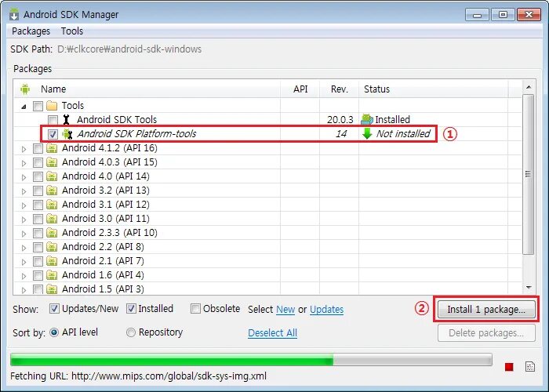Click the Android robot icon in the Name header
This screenshot has width=549, height=392.
25,89
